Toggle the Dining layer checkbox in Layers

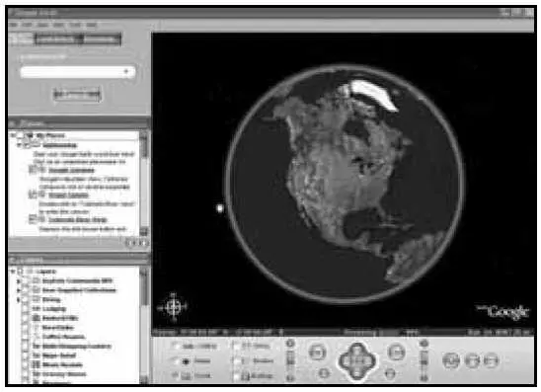click(x=25, y=299)
